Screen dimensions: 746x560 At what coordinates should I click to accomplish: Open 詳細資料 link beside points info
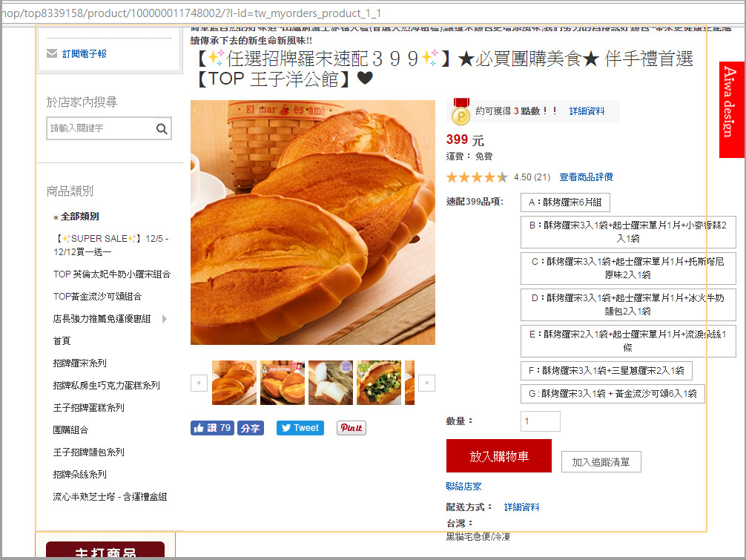click(x=587, y=111)
